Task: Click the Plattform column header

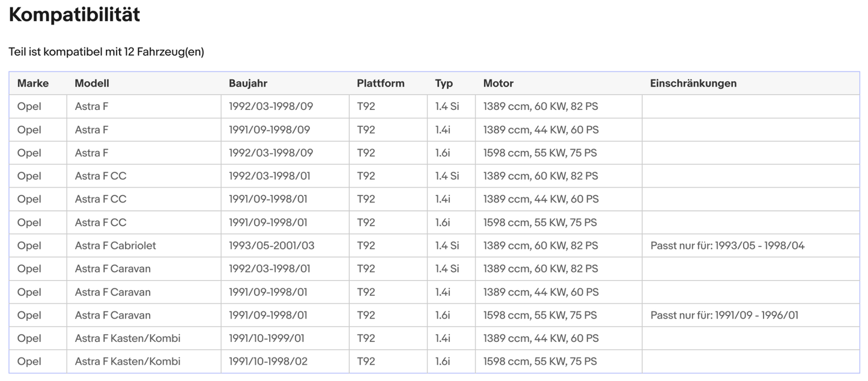Action: (380, 84)
